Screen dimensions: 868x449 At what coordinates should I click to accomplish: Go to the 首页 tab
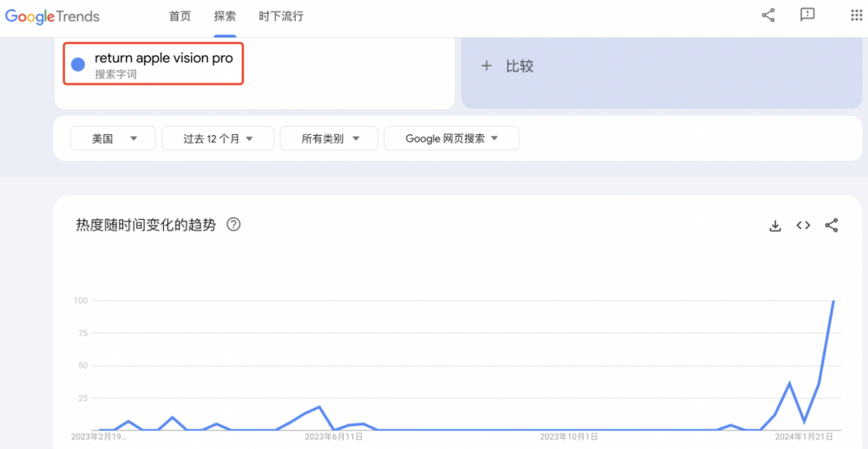pos(180,16)
